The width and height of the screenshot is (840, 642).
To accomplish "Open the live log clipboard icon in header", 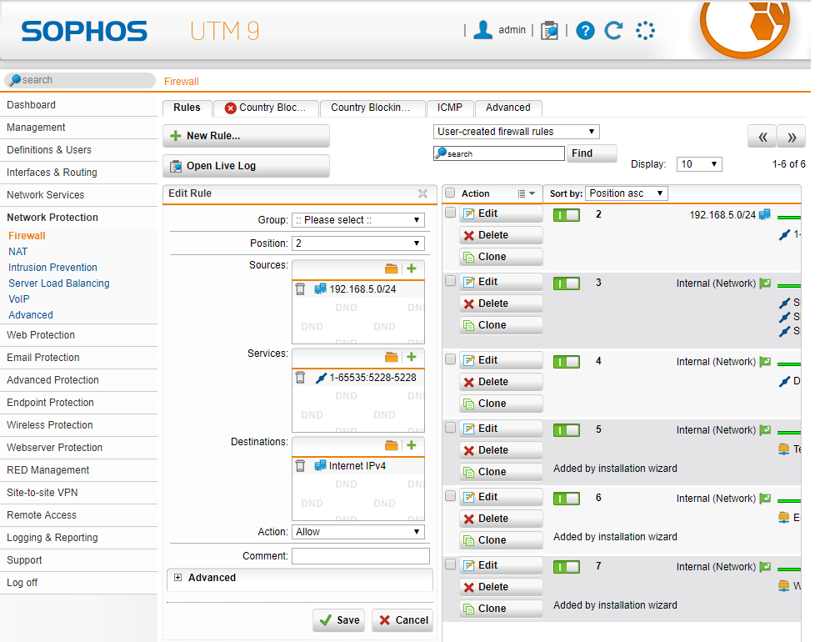I will pos(549,31).
